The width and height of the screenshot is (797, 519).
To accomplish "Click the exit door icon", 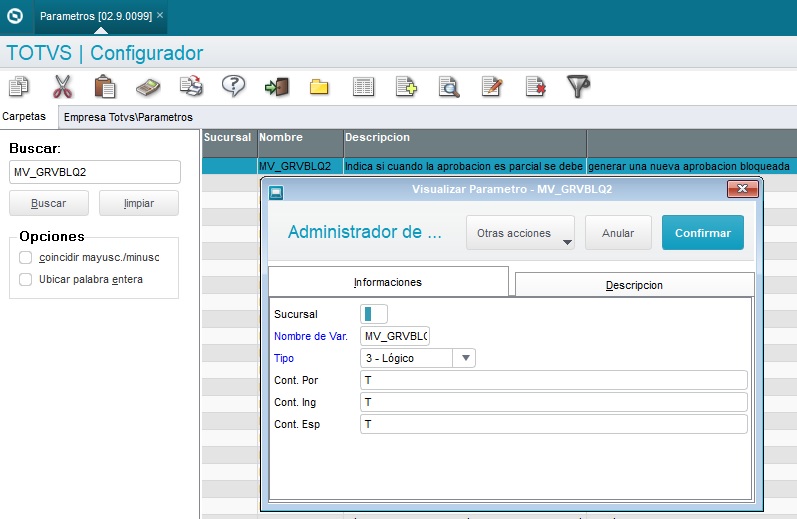I will click(277, 87).
